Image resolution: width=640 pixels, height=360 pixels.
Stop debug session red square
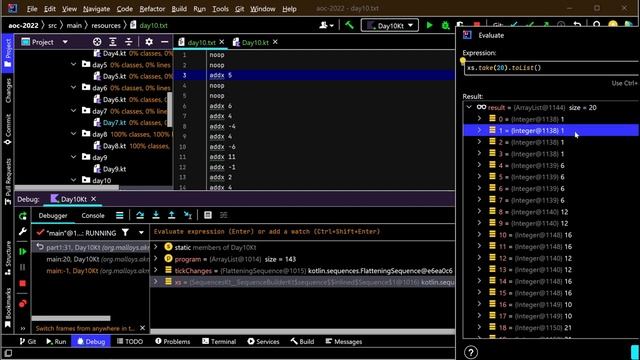(x=23, y=283)
